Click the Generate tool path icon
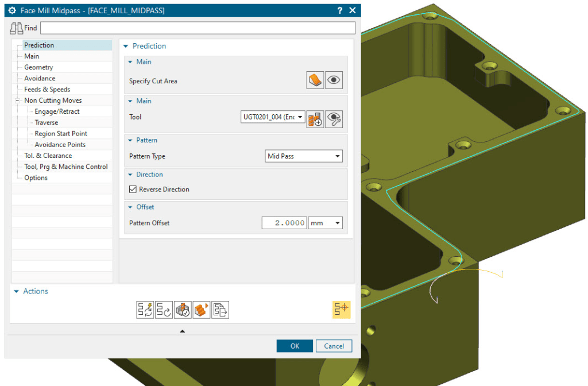Screen dimensions: 588x386 point(145,310)
